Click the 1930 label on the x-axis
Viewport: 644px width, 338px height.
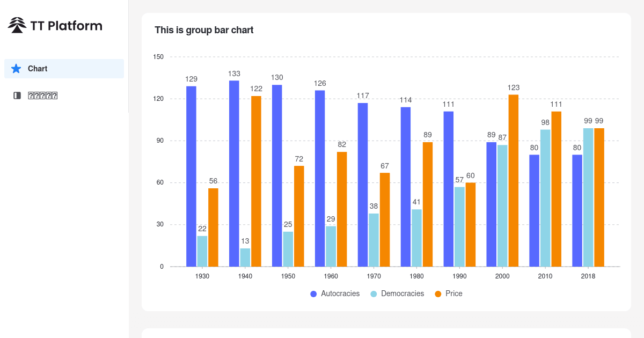202,276
